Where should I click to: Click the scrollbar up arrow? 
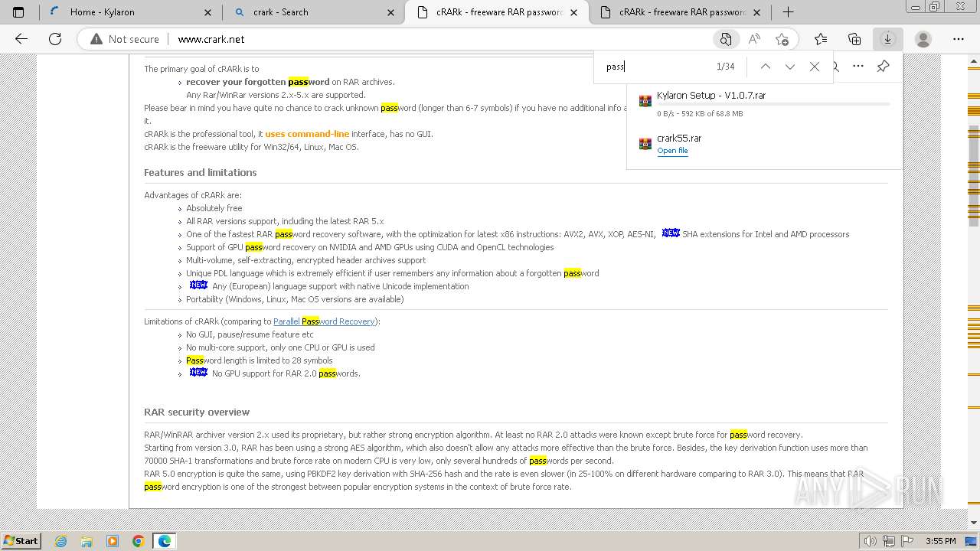click(974, 60)
